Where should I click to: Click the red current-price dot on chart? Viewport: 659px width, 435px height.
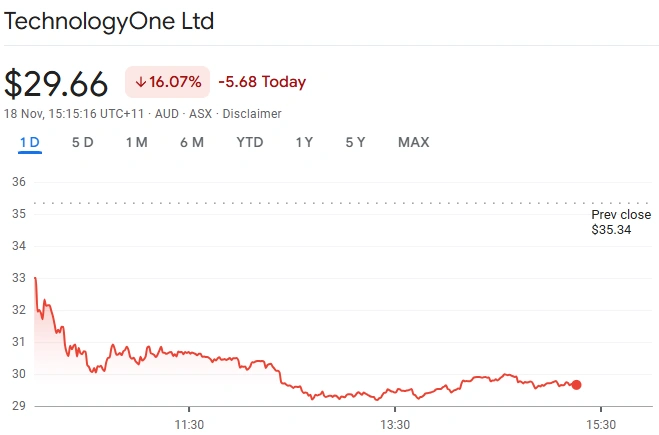pyautogui.click(x=576, y=384)
